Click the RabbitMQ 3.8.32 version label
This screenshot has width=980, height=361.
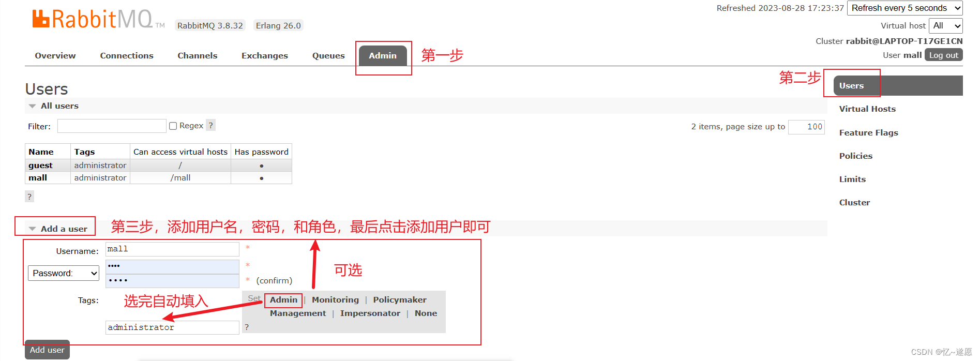coord(210,25)
